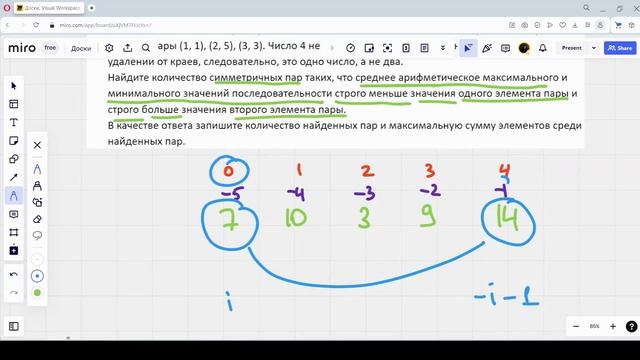Add page to bookmarks heart icon
The width and height of the screenshot is (640, 360).
pyautogui.click(x=562, y=25)
